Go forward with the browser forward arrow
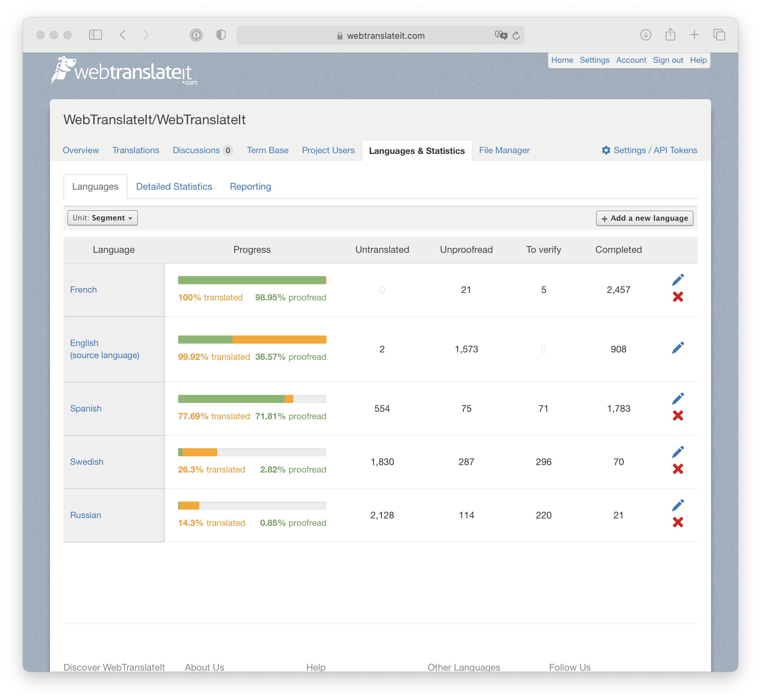This screenshot has width=761, height=700. pos(146,35)
